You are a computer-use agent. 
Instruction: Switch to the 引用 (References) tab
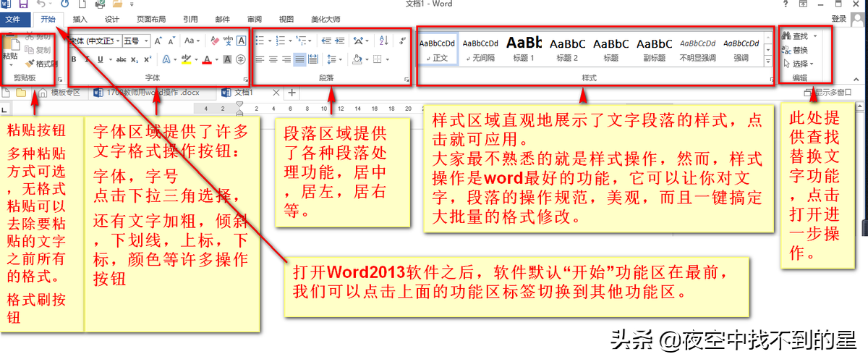click(190, 20)
